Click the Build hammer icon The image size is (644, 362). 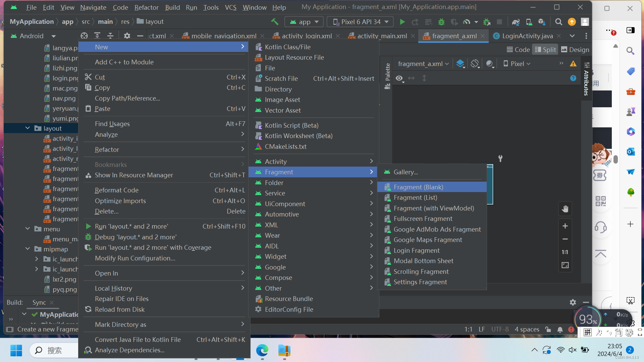[275, 22]
